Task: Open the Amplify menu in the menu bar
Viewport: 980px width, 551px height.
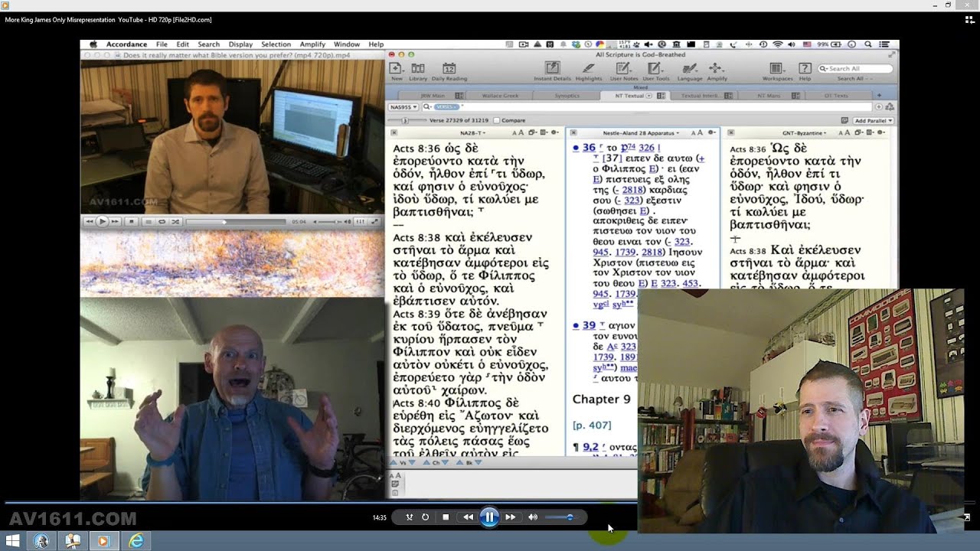Action: coord(312,44)
